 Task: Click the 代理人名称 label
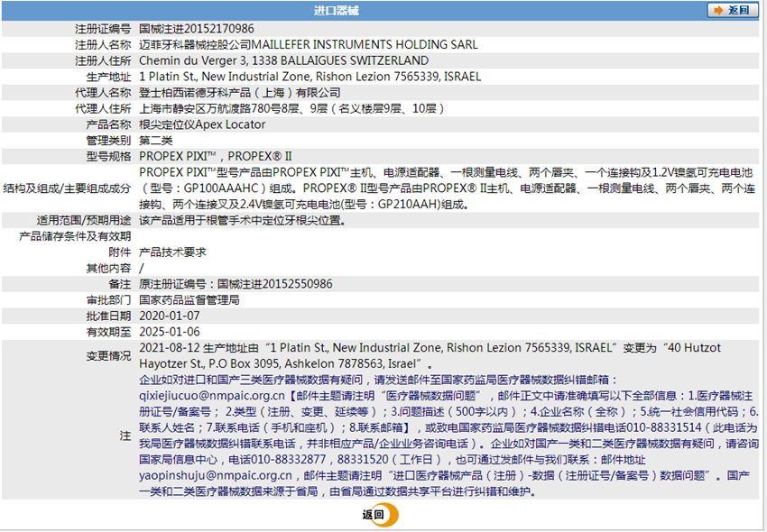103,92
